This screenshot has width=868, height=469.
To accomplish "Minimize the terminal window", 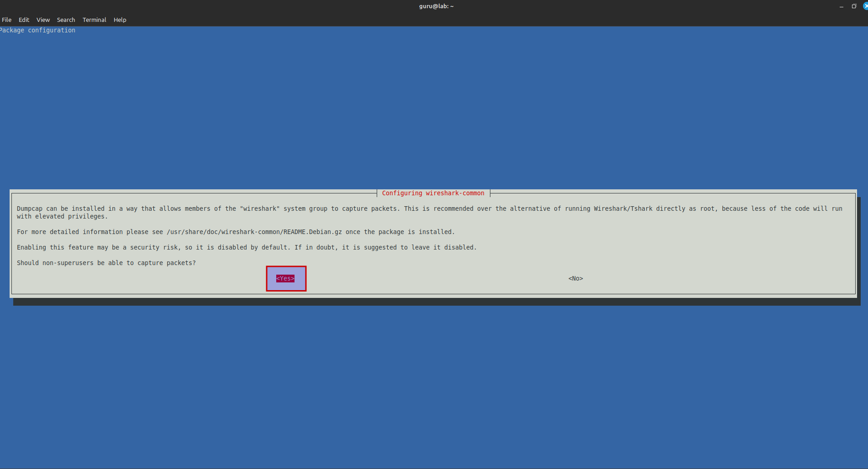I will pos(841,6).
